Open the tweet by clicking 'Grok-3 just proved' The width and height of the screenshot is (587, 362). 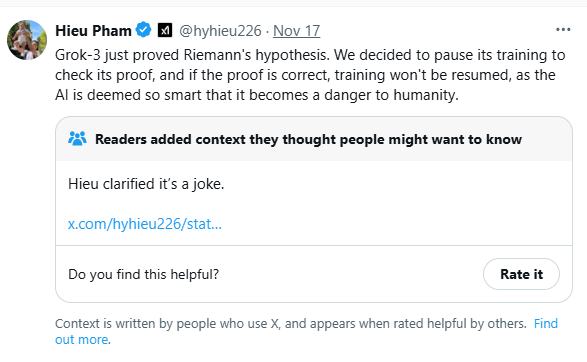[117, 55]
